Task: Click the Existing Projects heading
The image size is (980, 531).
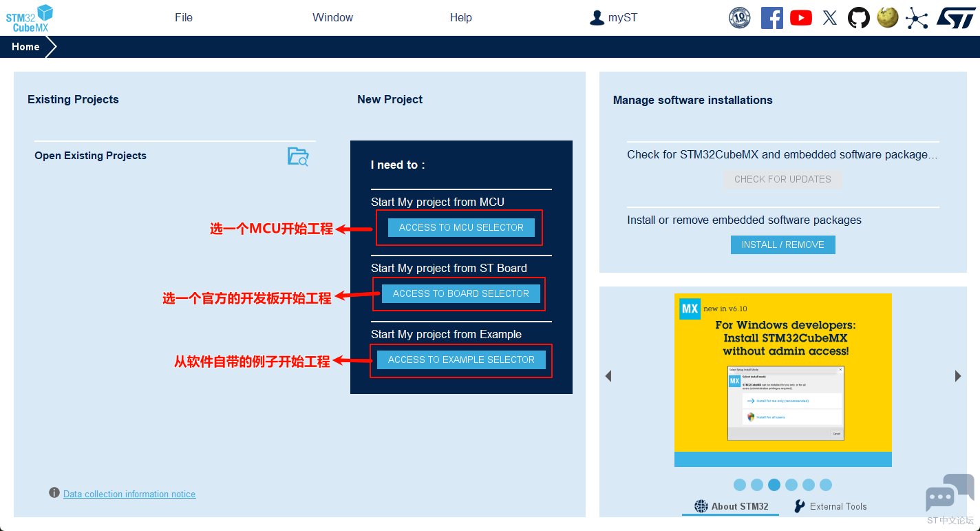Action: tap(73, 99)
